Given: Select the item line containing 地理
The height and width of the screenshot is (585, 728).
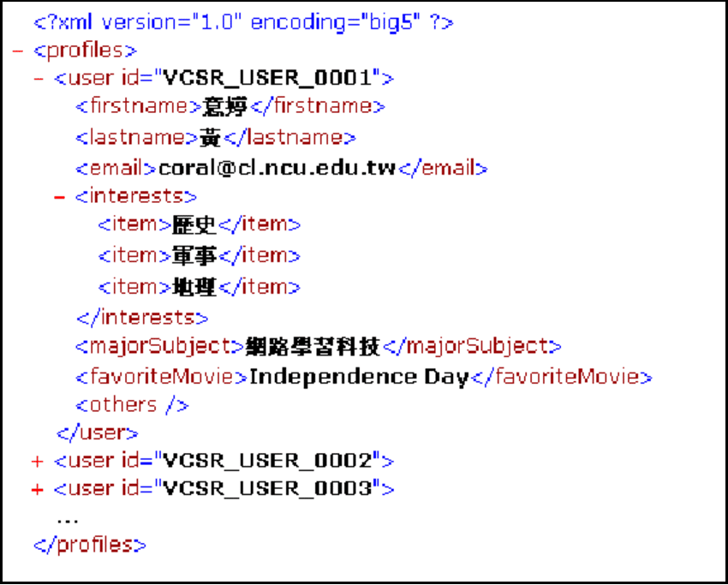Looking at the screenshot, I should click(200, 288).
